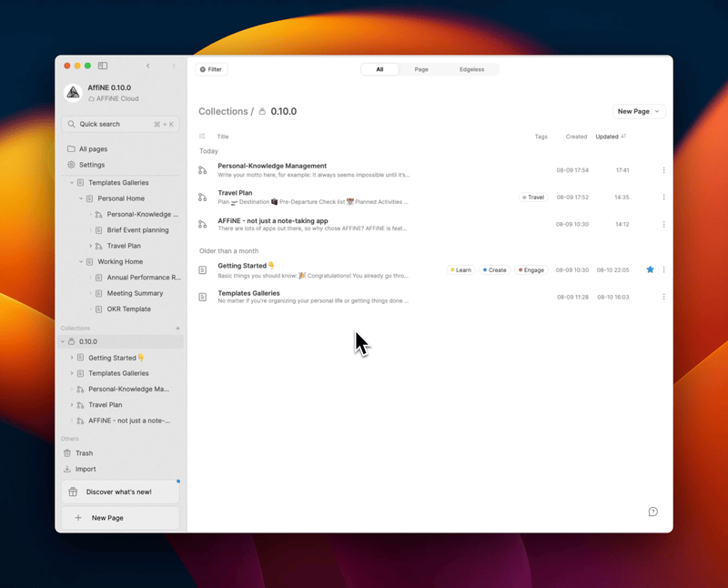Click the Learn tag chip
The image size is (728, 588).
pos(461,269)
